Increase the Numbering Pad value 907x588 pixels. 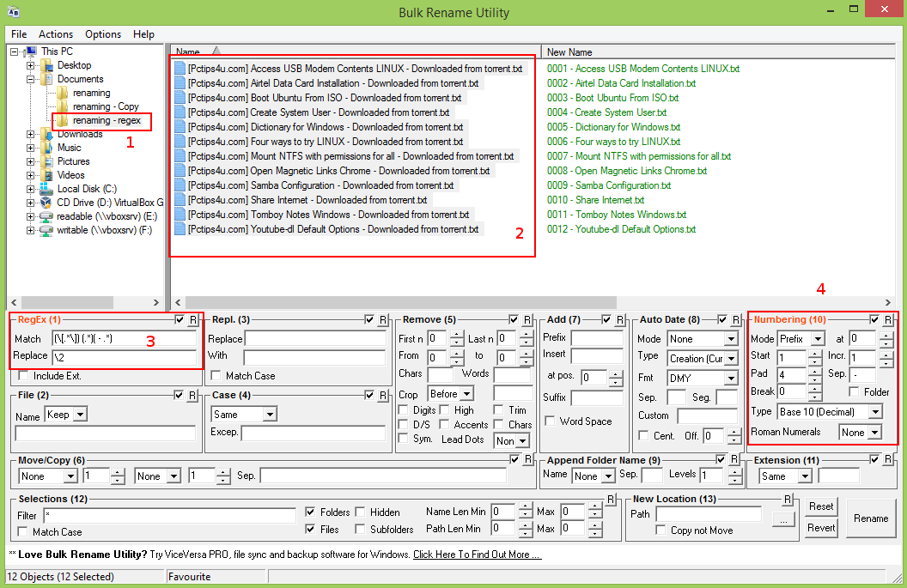(x=815, y=371)
